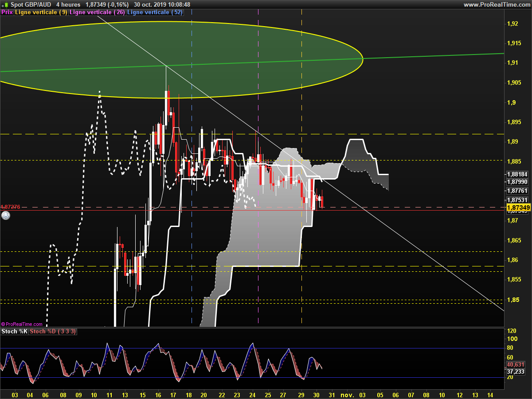532x399 pixels.
Task: Click the 1,9 price axis label
Action: pyautogui.click(x=511, y=102)
